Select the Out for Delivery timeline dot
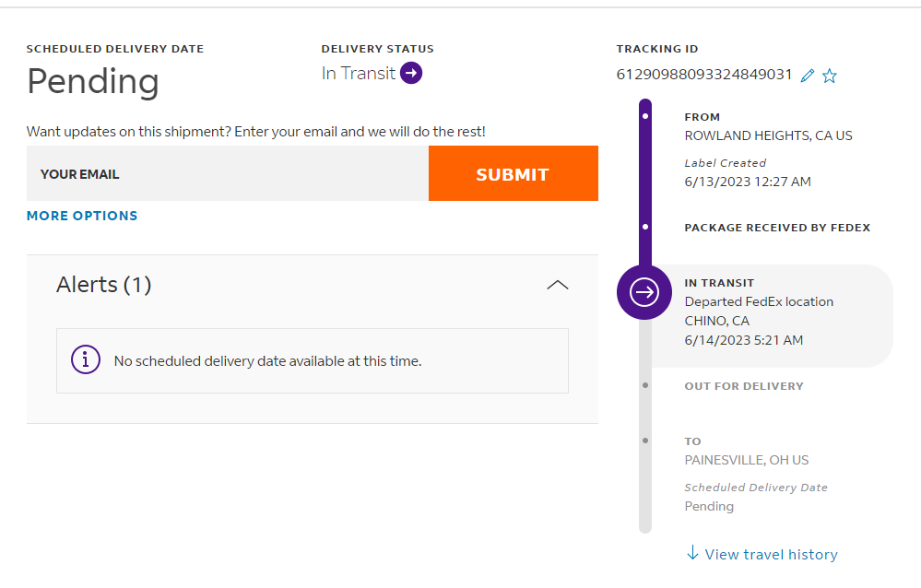Screen dimensions: 921x588 click(x=645, y=385)
